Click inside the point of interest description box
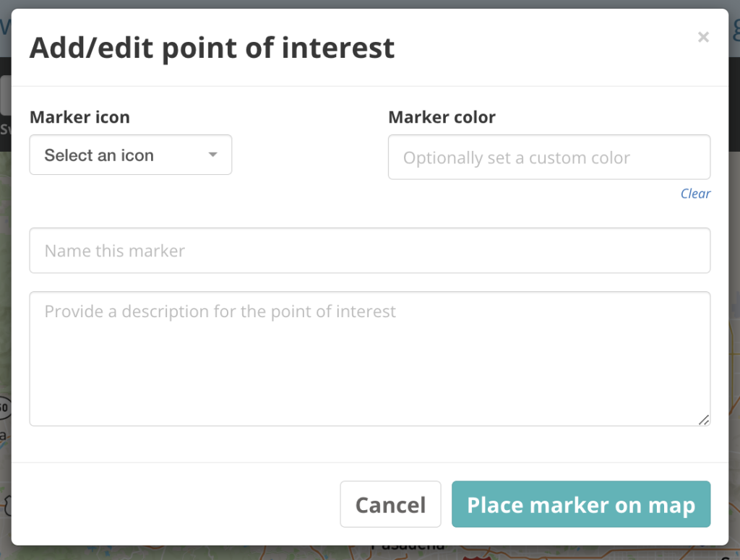The width and height of the screenshot is (740, 560). tap(370, 358)
